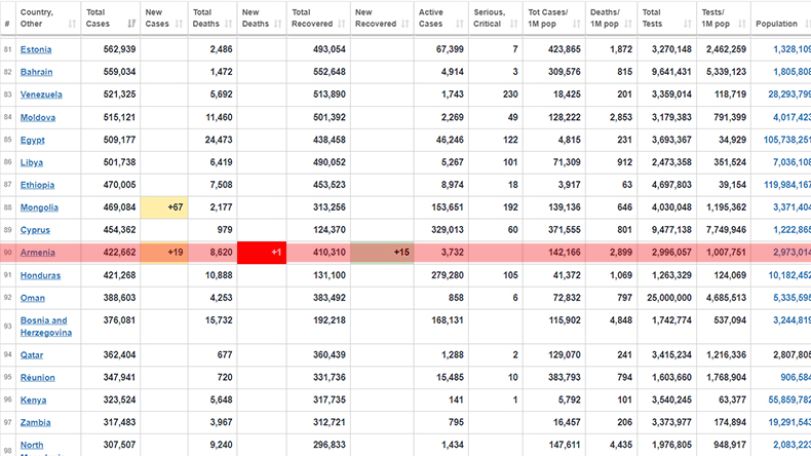Click Venezuela population value link

point(789,95)
